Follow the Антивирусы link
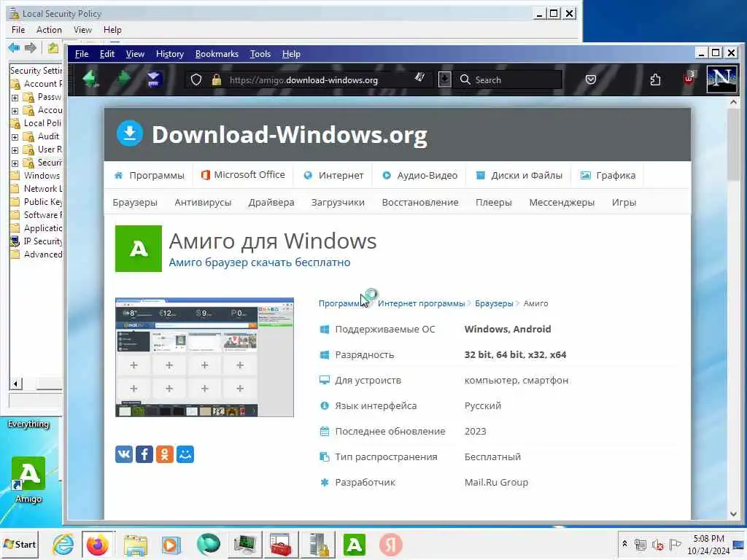Image resolution: width=747 pixels, height=560 pixels. pos(203,203)
